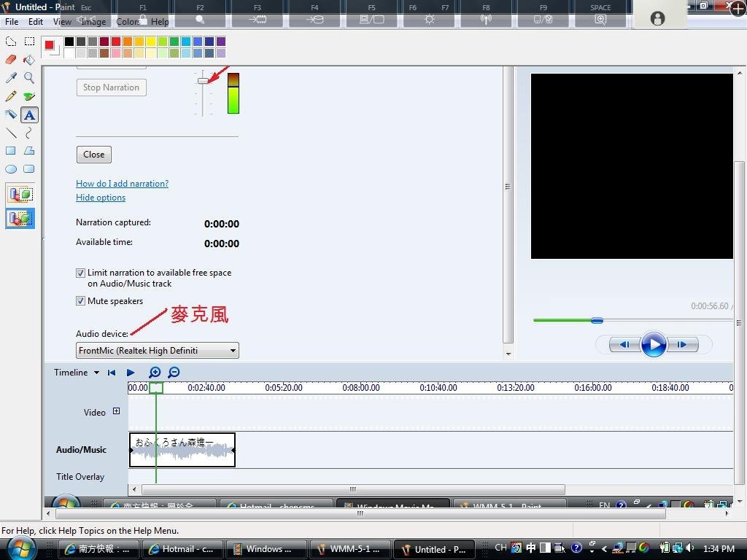Activate the Pick Color eyedropper
The image size is (747, 560).
coord(11,77)
